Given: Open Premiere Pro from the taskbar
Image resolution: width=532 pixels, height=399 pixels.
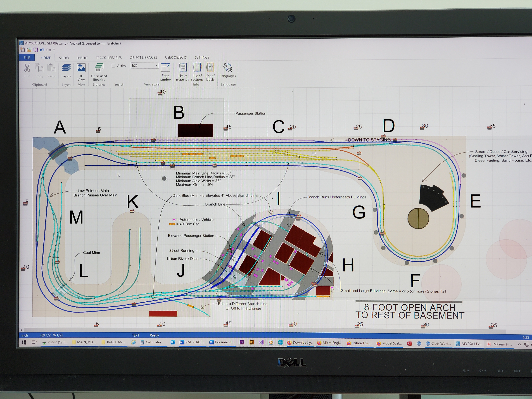Looking at the screenshot, I should pyautogui.click(x=242, y=342).
